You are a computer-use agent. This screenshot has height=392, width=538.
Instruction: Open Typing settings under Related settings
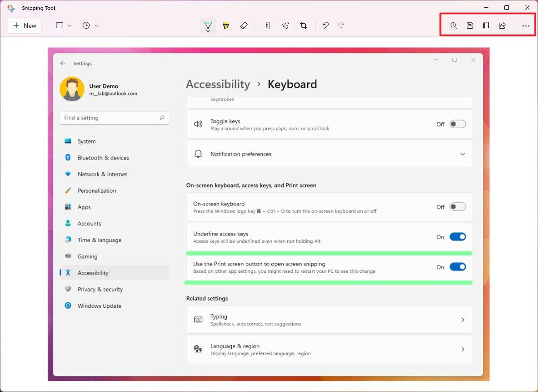(330, 319)
